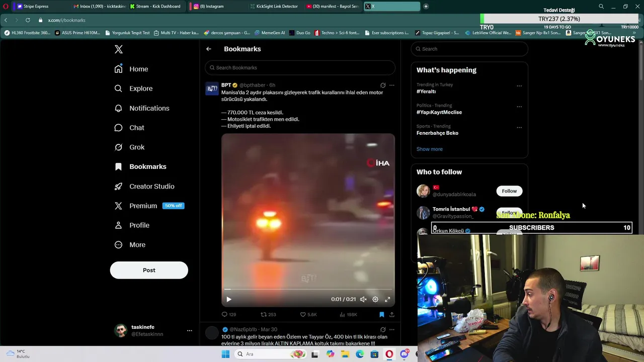
Task: Open browser tab search magnifier icon
Action: 601,7
